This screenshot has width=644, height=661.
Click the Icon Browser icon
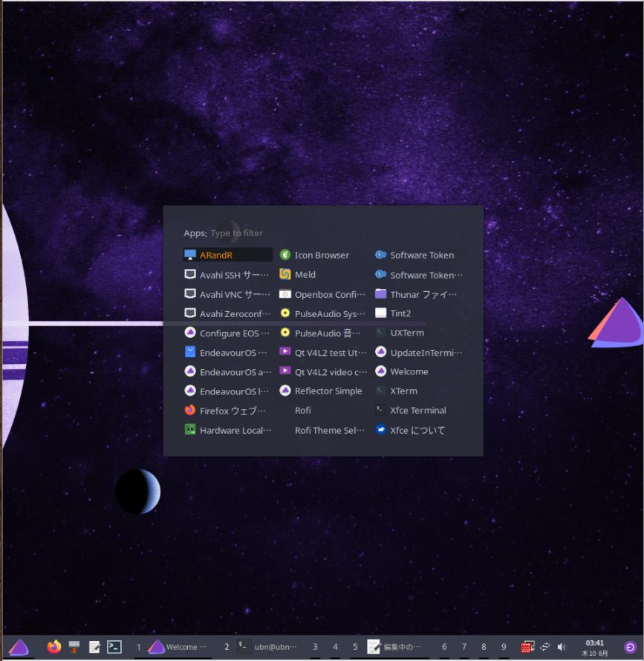[x=285, y=255]
